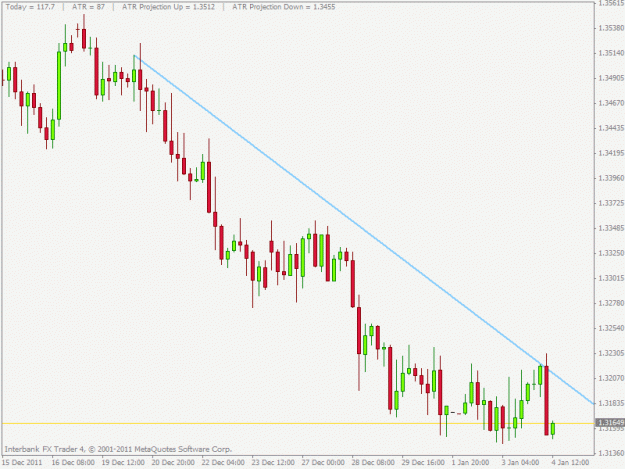Screen dimensions: 625x469
Task: Click the 1.35380 price axis label
Action: pyautogui.click(x=611, y=28)
